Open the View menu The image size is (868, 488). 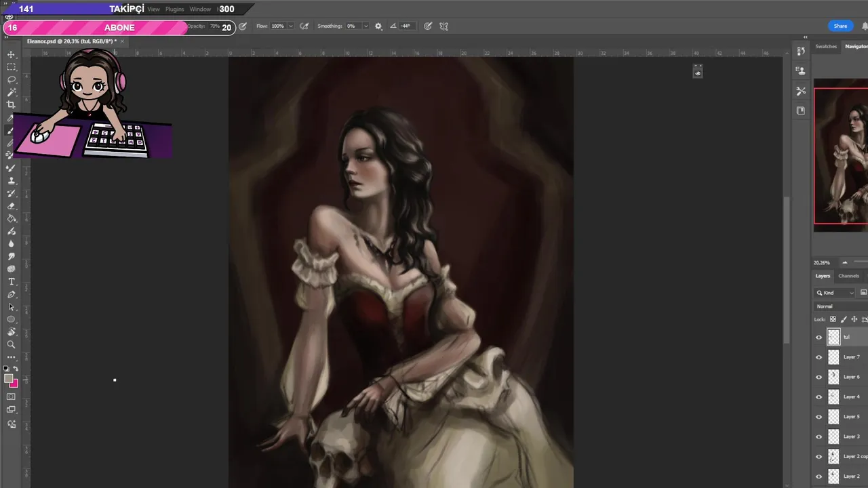click(x=154, y=9)
